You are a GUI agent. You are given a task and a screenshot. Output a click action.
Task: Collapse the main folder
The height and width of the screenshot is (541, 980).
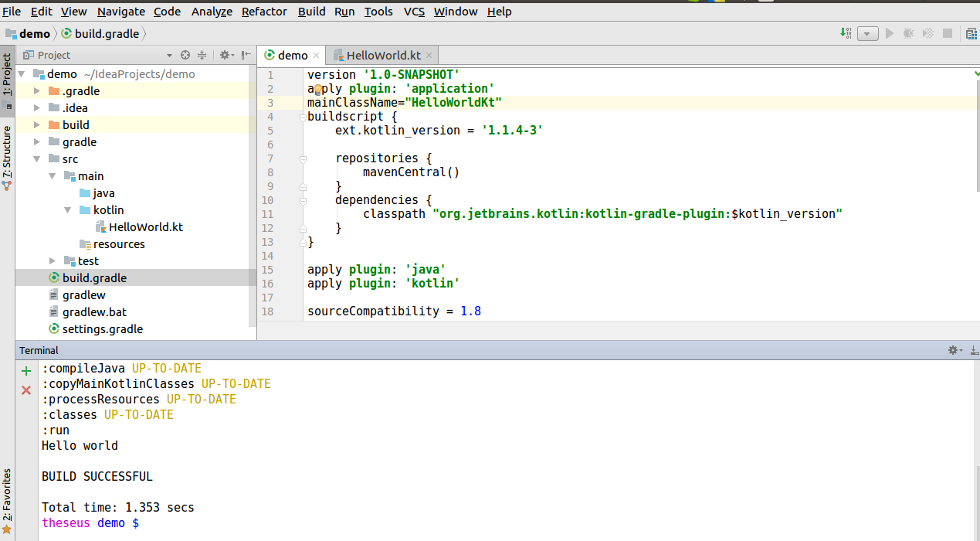[53, 176]
